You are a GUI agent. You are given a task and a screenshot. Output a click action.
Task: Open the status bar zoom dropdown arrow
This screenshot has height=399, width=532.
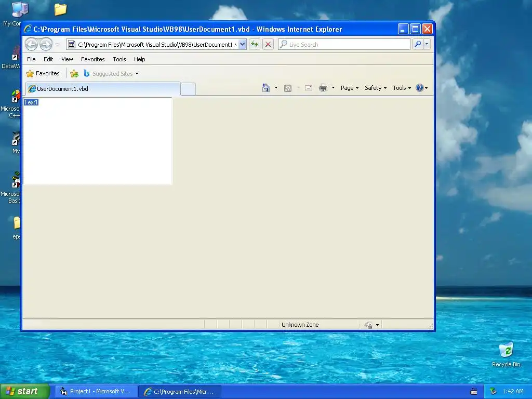[377, 325]
